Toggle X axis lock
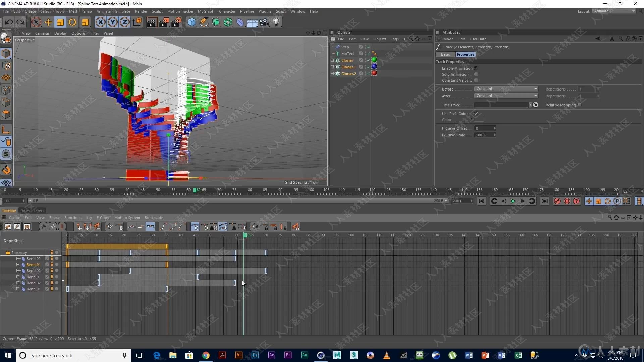This screenshot has height=362, width=644. coord(100,22)
